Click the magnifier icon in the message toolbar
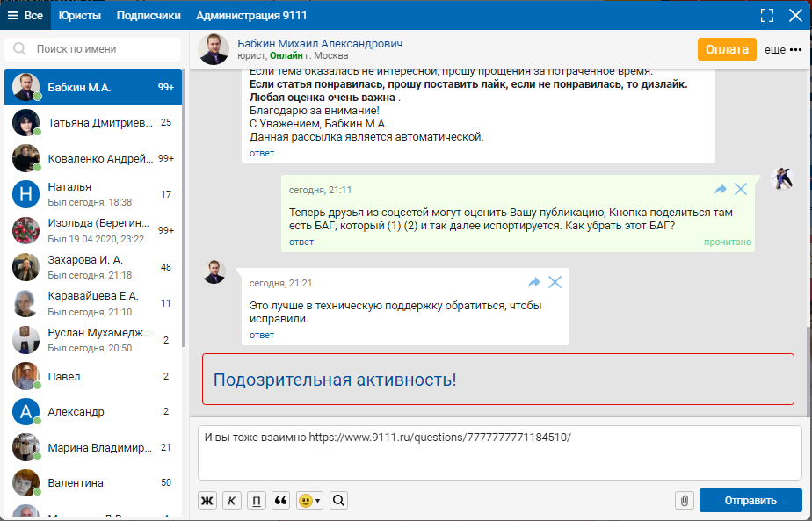 click(338, 501)
